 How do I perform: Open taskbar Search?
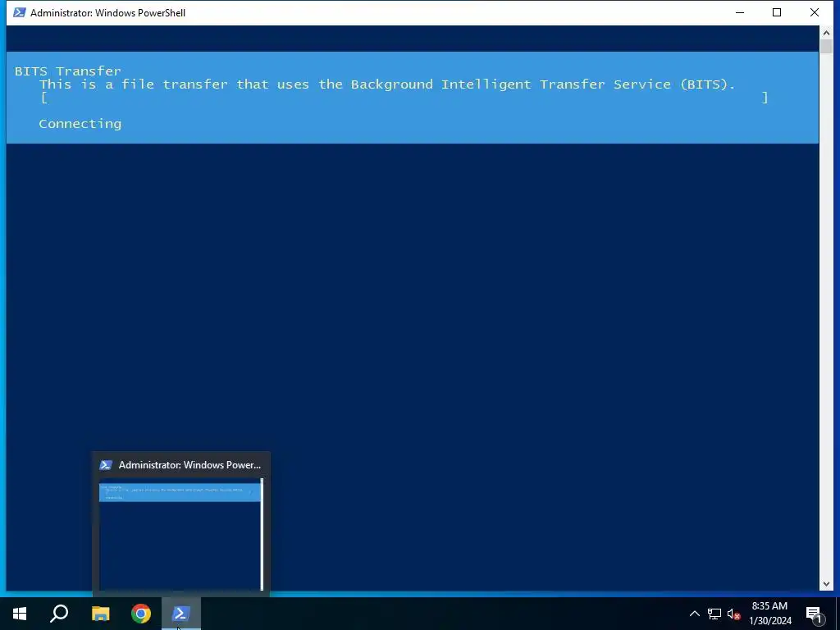(x=59, y=614)
